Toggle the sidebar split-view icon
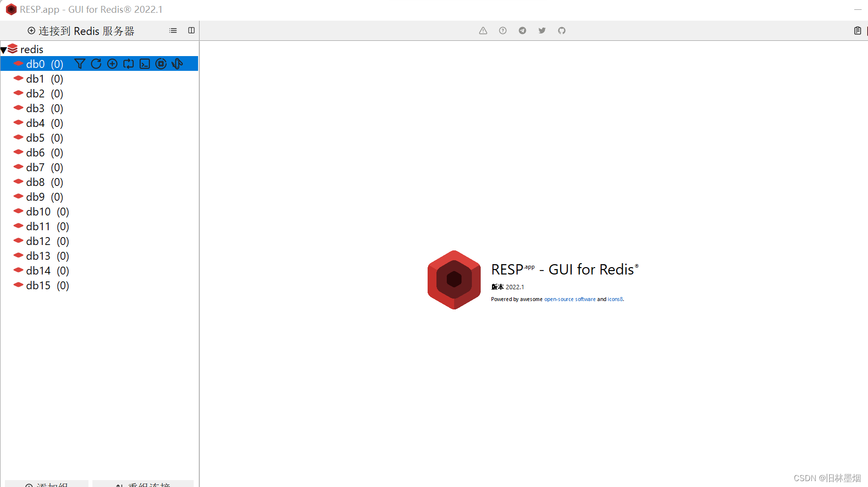Viewport: 868px width, 487px height. pyautogui.click(x=191, y=30)
